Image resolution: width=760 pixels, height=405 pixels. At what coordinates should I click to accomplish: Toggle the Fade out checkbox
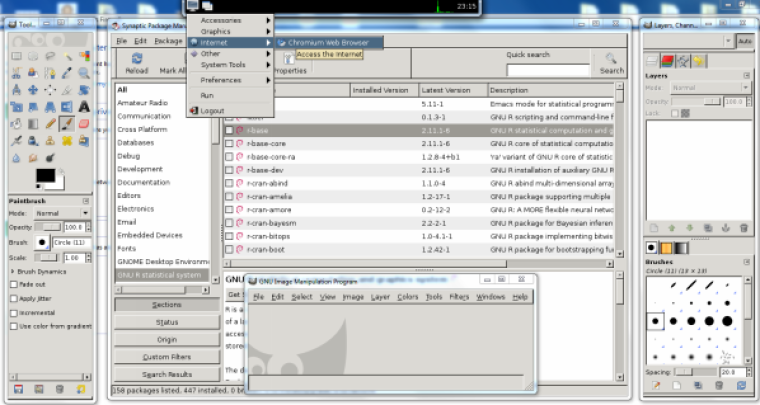coord(14,285)
